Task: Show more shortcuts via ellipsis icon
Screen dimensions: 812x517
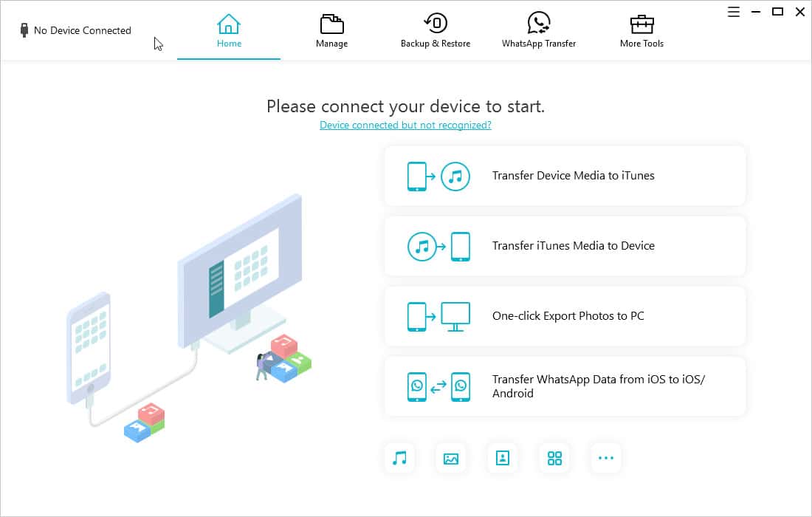Action: 606,458
